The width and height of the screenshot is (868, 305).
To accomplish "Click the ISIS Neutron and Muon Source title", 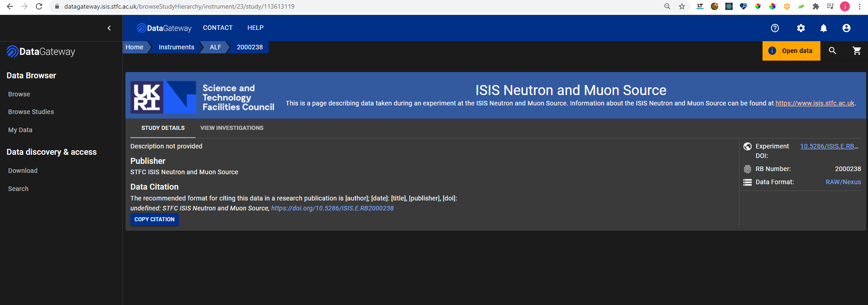I will point(571,90).
